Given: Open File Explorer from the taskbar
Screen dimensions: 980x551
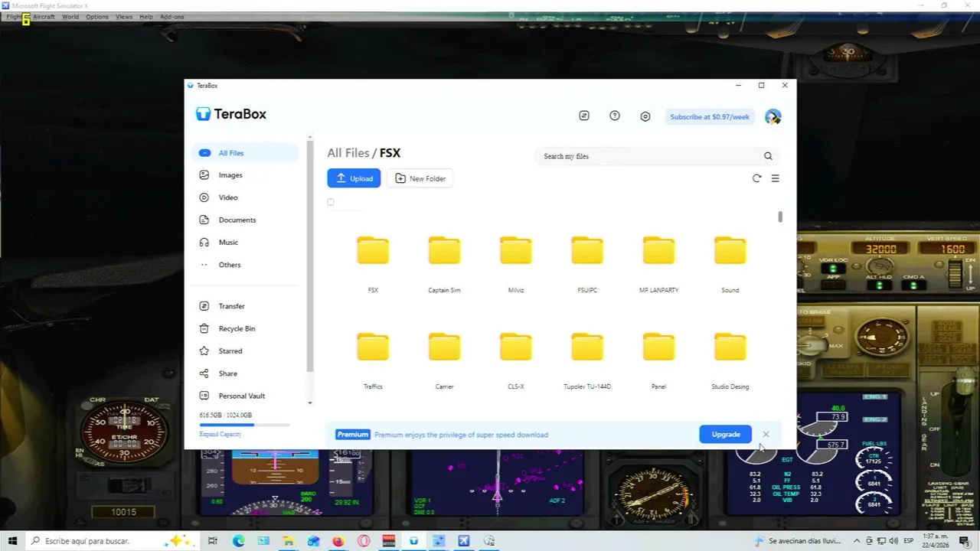Looking at the screenshot, I should pyautogui.click(x=289, y=541).
